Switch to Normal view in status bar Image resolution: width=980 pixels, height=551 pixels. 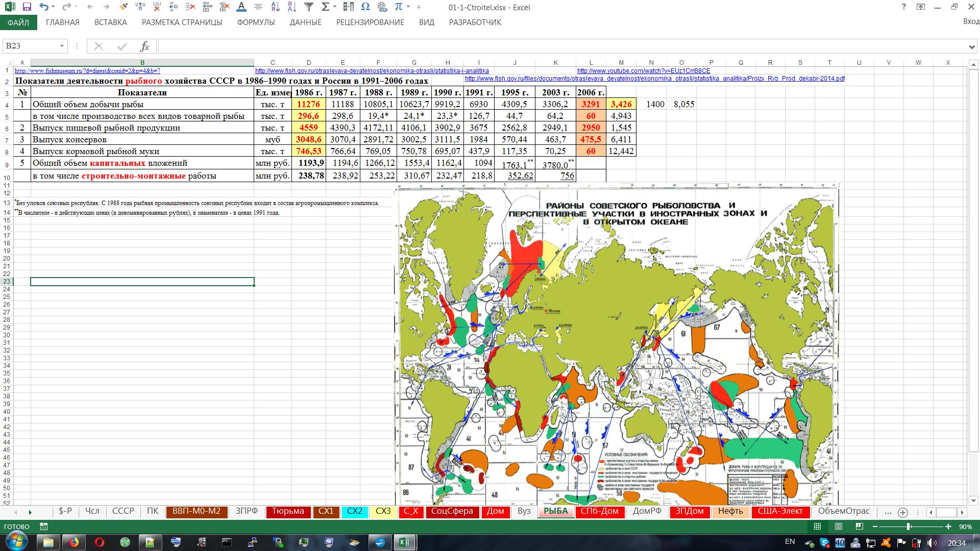[817, 527]
